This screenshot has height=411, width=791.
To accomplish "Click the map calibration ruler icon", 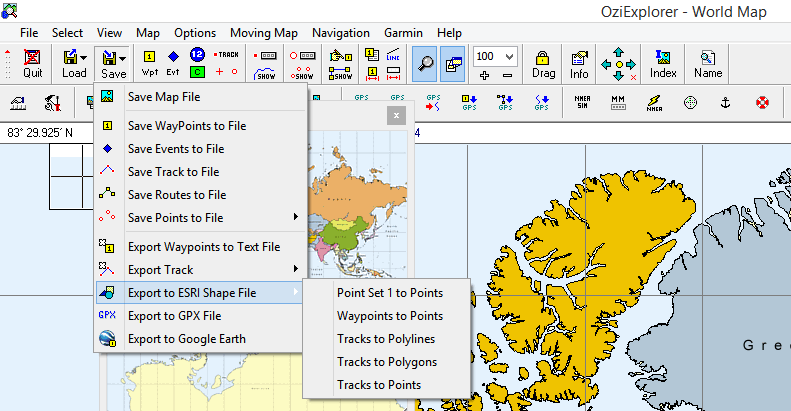I will click(18, 103).
